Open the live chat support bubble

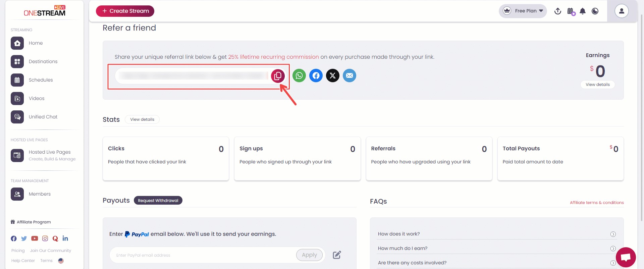pyautogui.click(x=626, y=257)
